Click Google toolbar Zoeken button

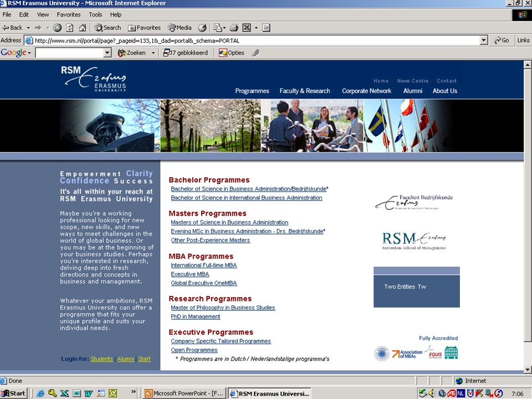(132, 53)
